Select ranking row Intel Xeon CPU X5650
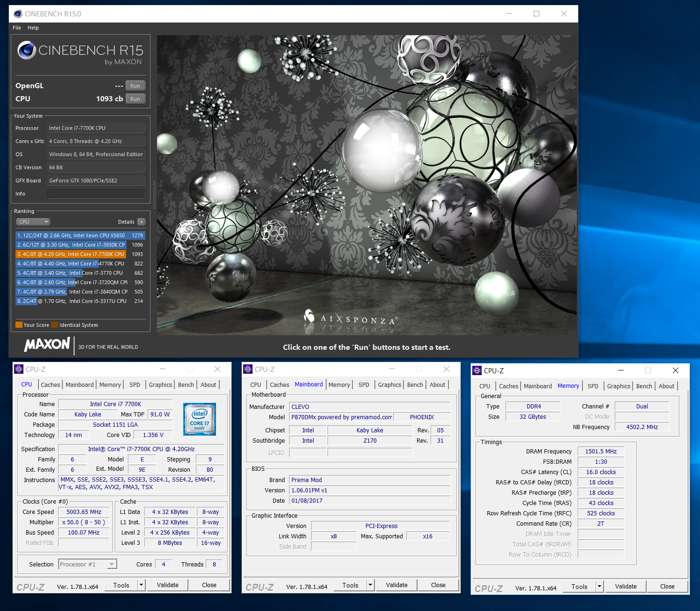Viewport: 700px width, 611px height. 80,235
